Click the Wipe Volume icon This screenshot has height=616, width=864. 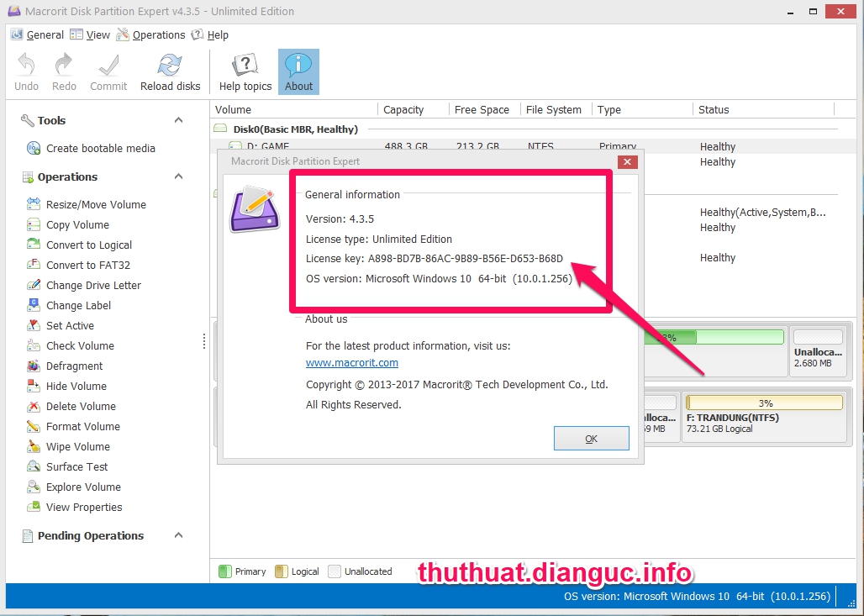34,446
